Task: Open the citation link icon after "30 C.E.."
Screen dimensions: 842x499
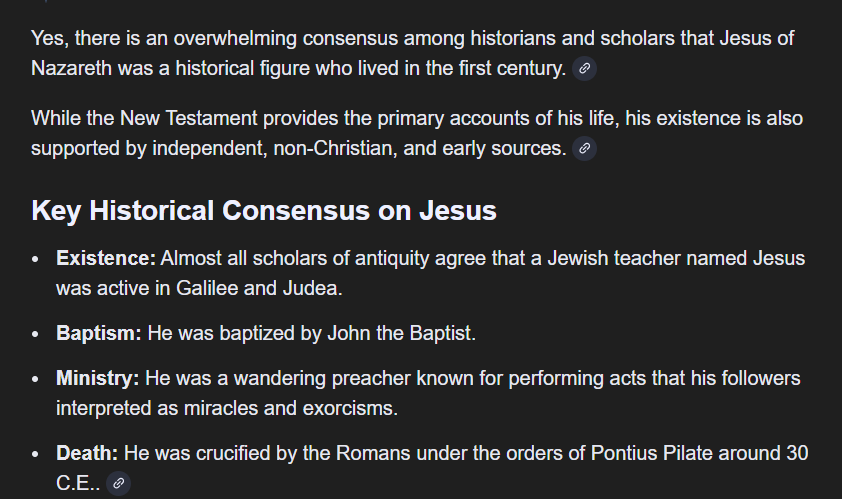Action: pyautogui.click(x=118, y=483)
